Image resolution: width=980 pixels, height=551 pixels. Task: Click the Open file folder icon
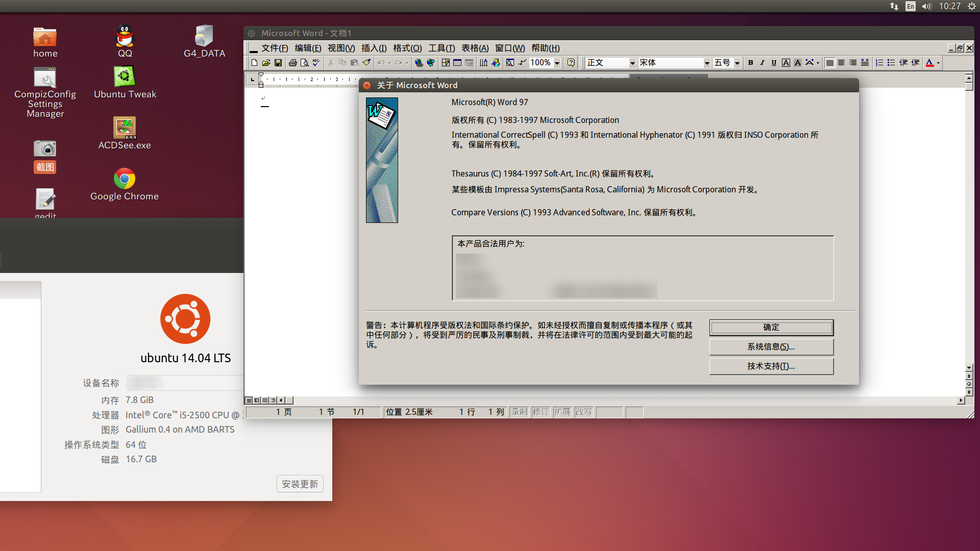click(x=266, y=63)
